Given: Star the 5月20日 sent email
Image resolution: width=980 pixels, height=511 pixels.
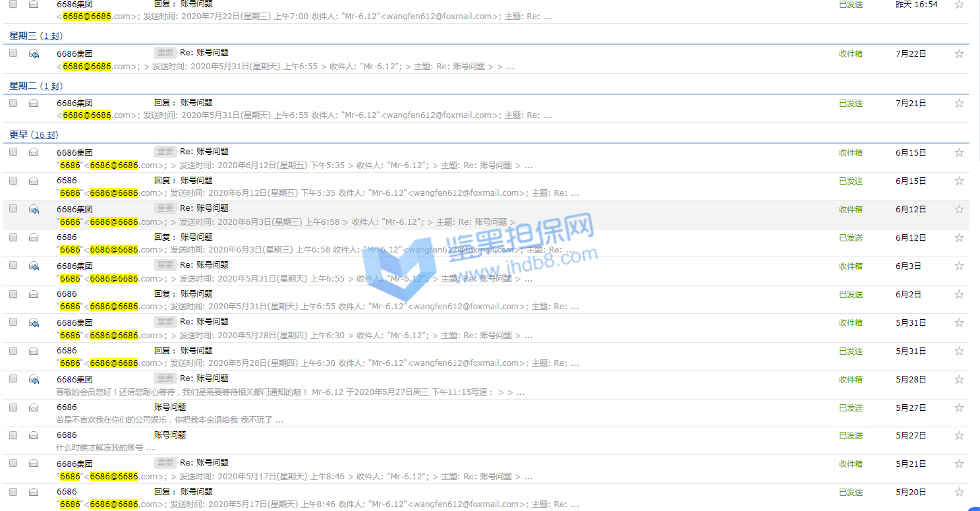Looking at the screenshot, I should tap(959, 493).
